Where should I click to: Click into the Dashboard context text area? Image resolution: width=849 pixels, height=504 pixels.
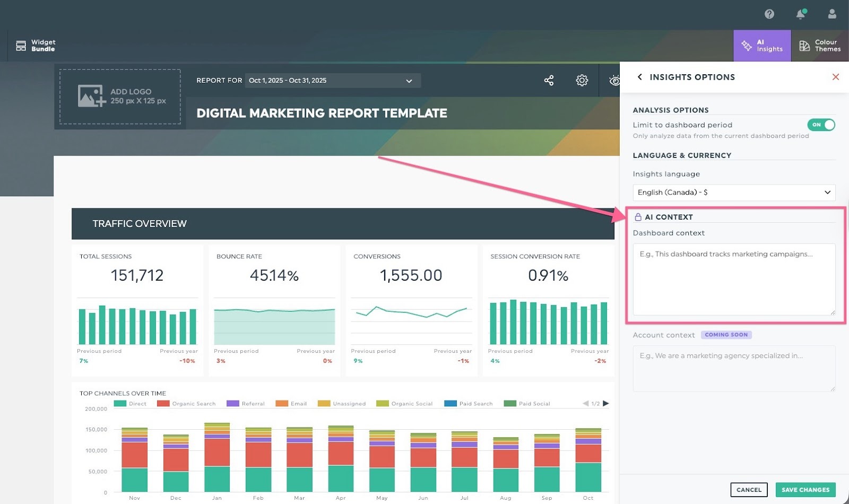point(734,280)
